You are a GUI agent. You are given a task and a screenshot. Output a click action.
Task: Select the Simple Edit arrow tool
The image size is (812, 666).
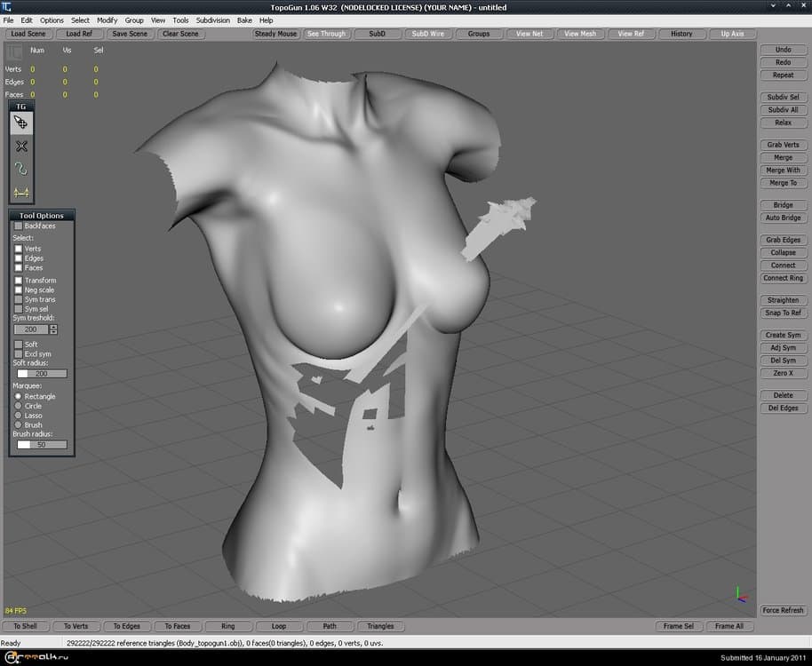pos(21,123)
